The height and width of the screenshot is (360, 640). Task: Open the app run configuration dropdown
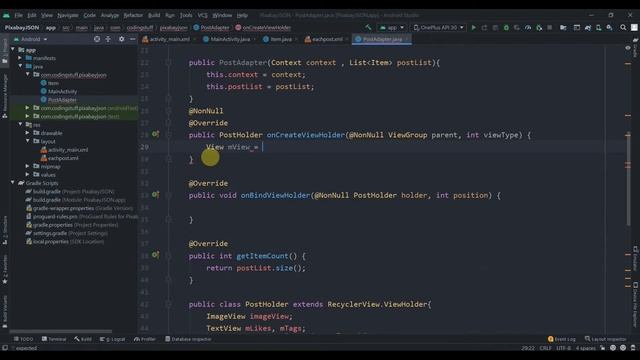[391, 27]
